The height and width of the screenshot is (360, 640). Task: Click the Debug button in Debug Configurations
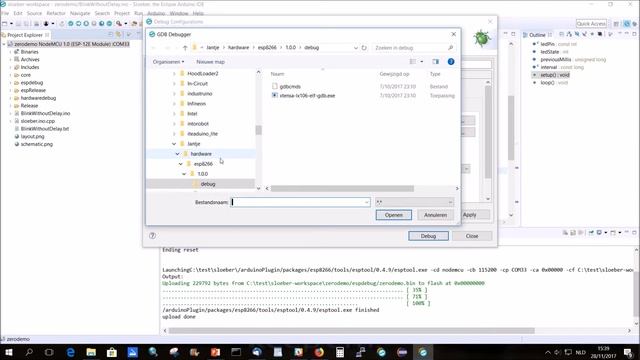[428, 236]
